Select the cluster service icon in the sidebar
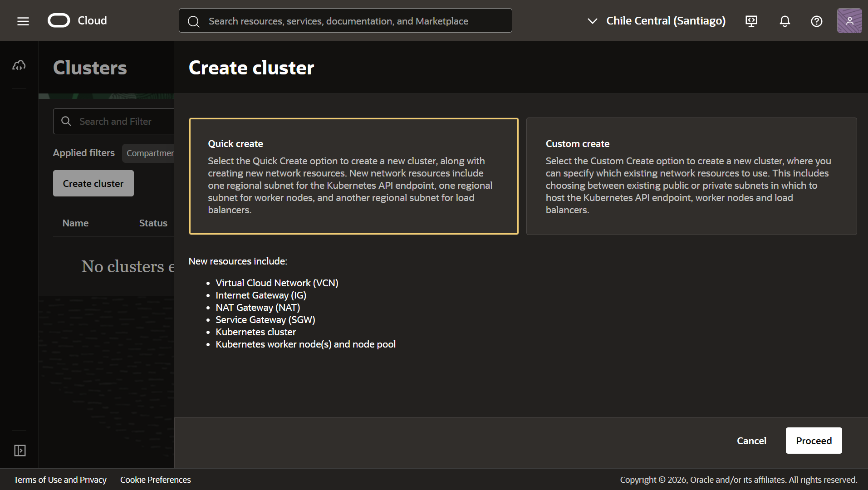 (x=19, y=65)
